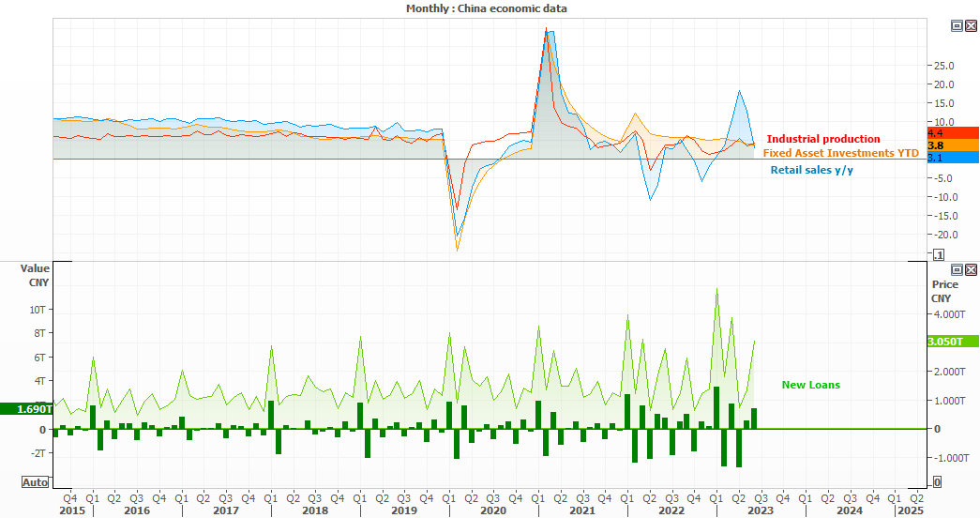Click the 2020 year marker on timeline
The height and width of the screenshot is (518, 980).
[x=493, y=510]
